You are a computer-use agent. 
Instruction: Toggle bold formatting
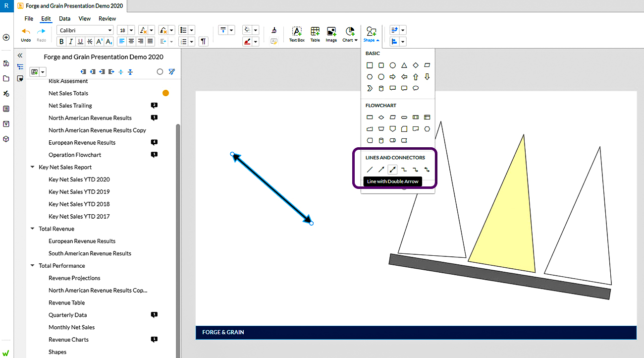point(62,42)
